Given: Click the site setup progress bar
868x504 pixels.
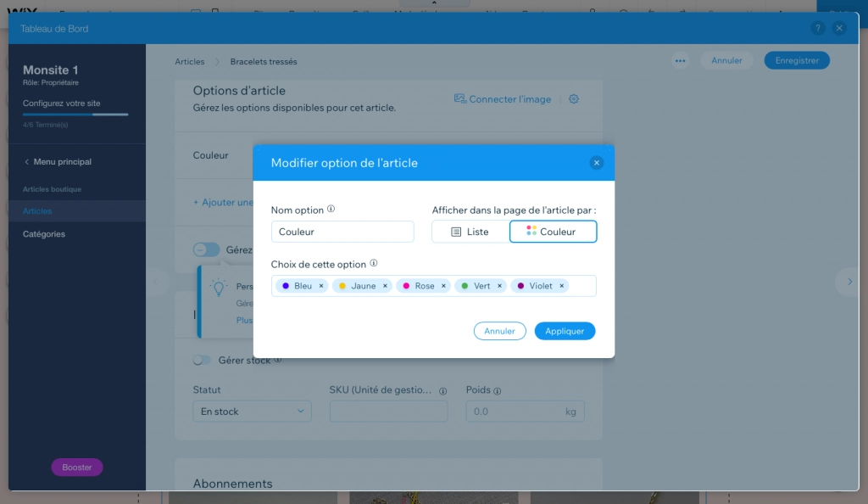Looking at the screenshot, I should (x=75, y=114).
